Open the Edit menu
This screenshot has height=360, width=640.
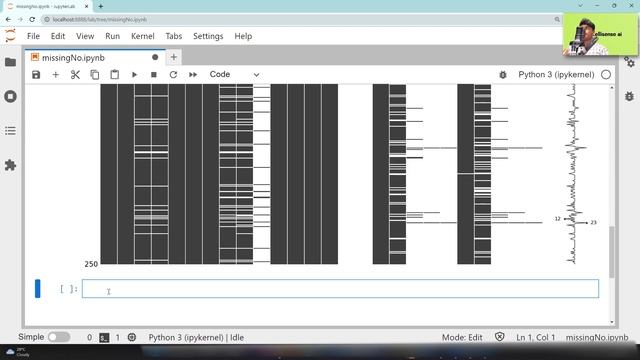coord(58,36)
